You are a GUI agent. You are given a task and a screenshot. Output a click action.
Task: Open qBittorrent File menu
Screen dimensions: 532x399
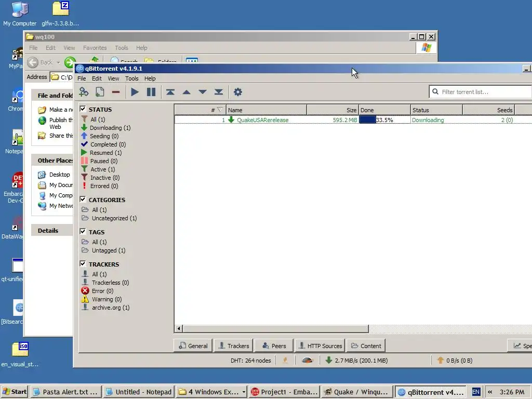[x=82, y=78]
